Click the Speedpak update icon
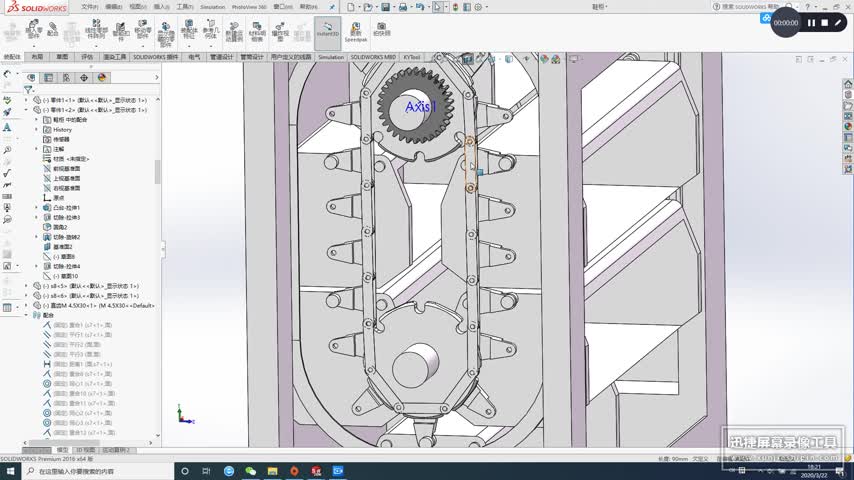854x480 pixels. click(356, 30)
